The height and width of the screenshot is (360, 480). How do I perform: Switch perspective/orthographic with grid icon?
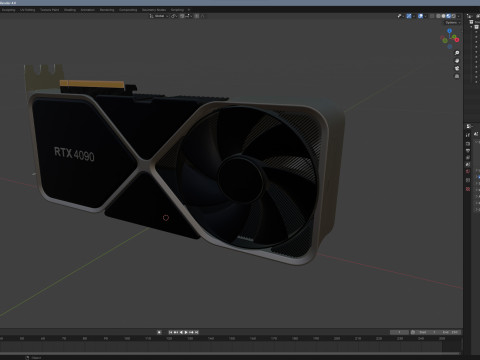(x=457, y=76)
